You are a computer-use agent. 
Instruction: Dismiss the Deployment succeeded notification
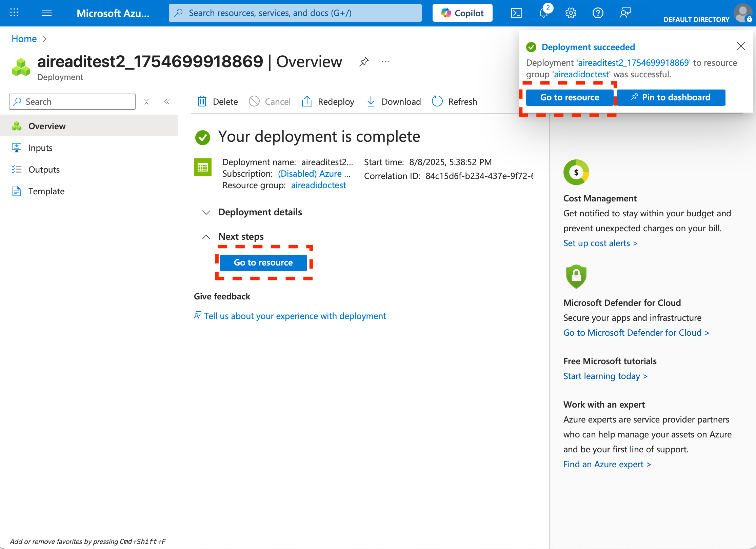pos(741,46)
